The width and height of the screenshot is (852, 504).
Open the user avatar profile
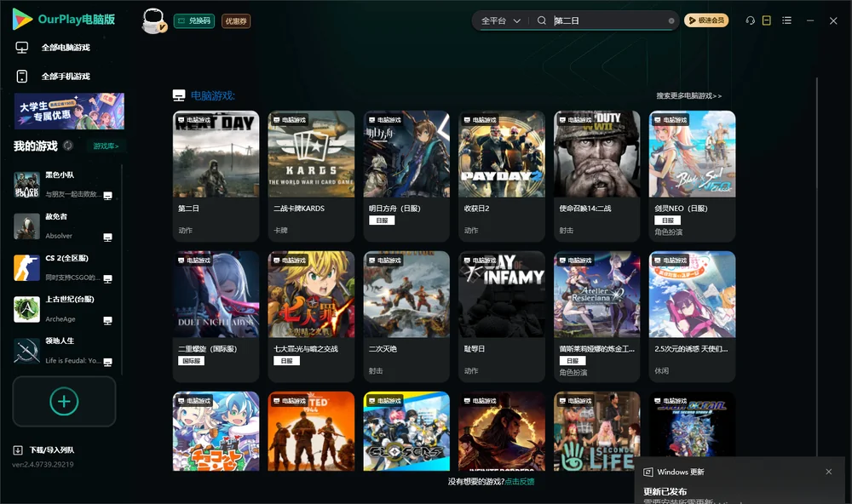[153, 20]
